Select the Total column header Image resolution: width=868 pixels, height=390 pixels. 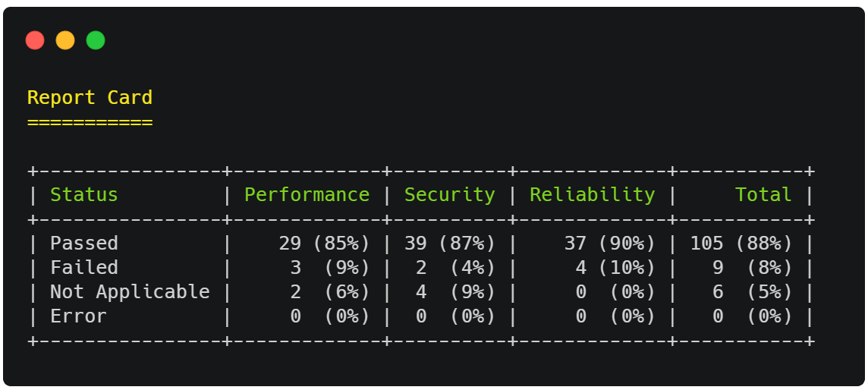coord(763,195)
